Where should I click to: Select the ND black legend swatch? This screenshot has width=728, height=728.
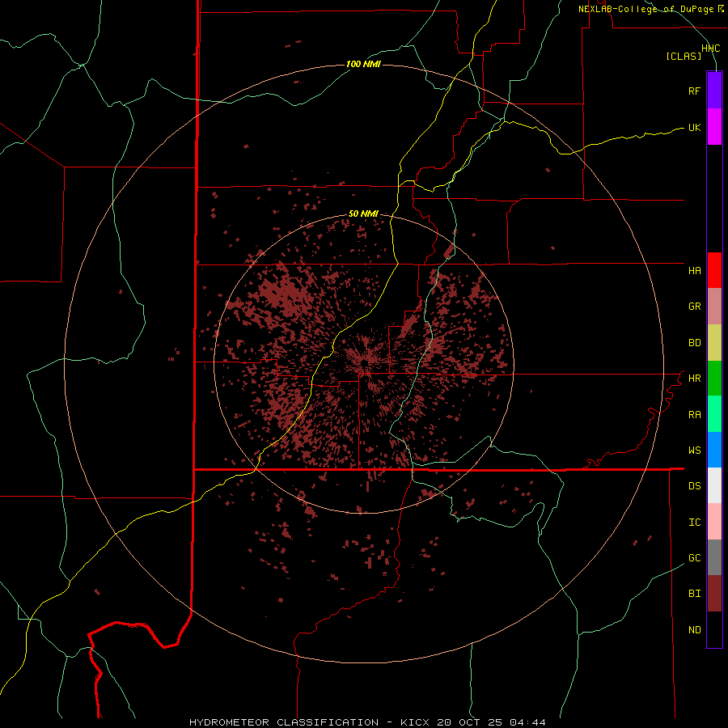714,629
